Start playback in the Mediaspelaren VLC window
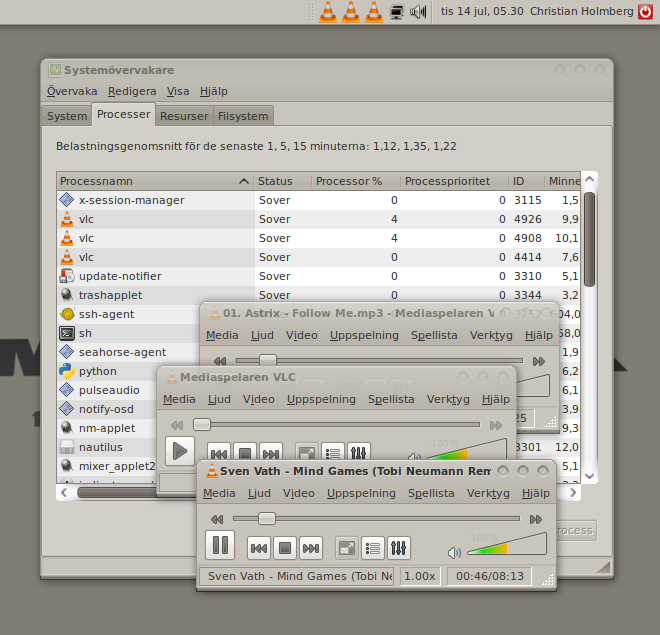This screenshot has height=635, width=660. [180, 451]
